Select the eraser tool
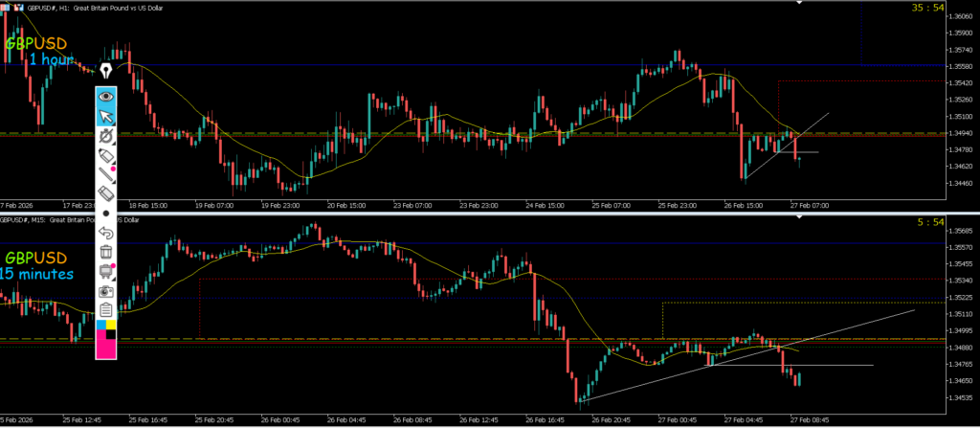 (x=106, y=194)
